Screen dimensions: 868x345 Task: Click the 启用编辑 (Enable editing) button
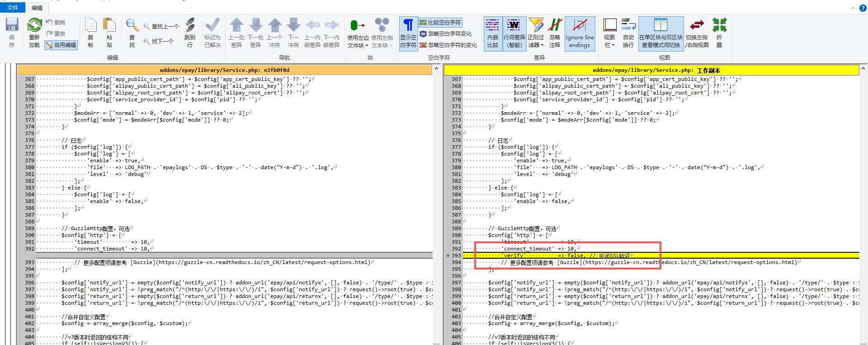point(61,45)
